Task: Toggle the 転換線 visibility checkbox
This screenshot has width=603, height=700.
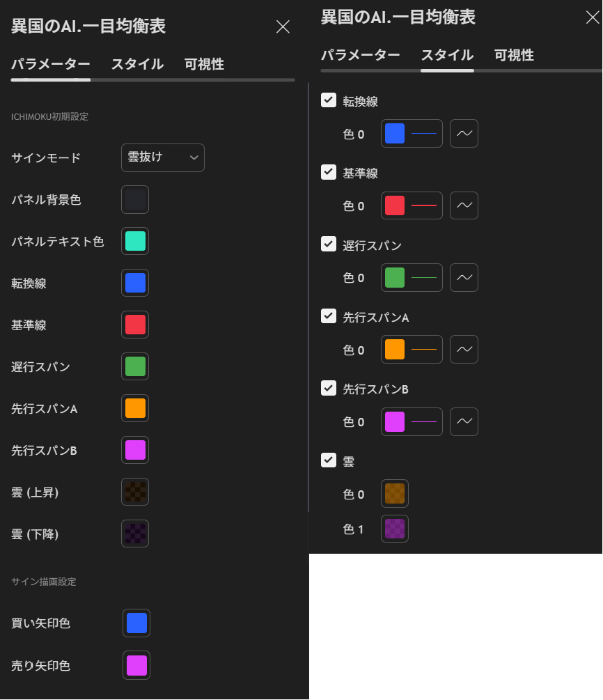Action: coord(328,100)
